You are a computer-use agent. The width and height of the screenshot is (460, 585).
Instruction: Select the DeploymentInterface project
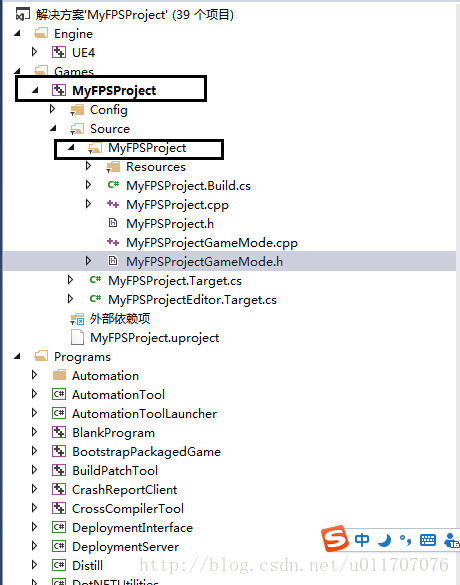132,528
